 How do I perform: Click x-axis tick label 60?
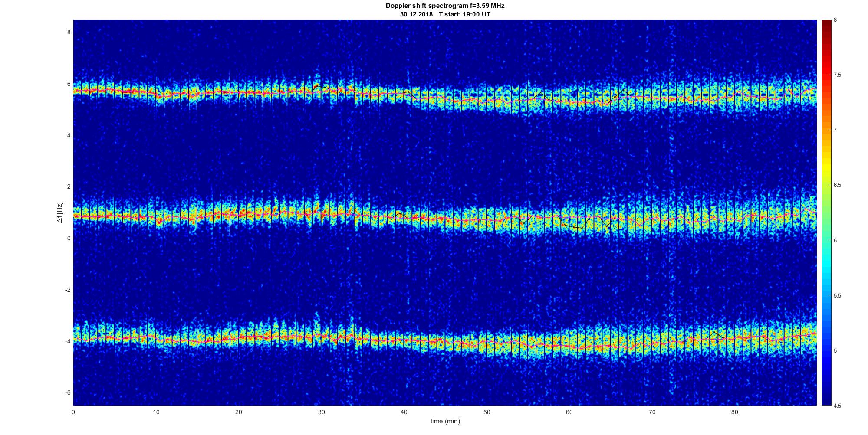coord(569,412)
